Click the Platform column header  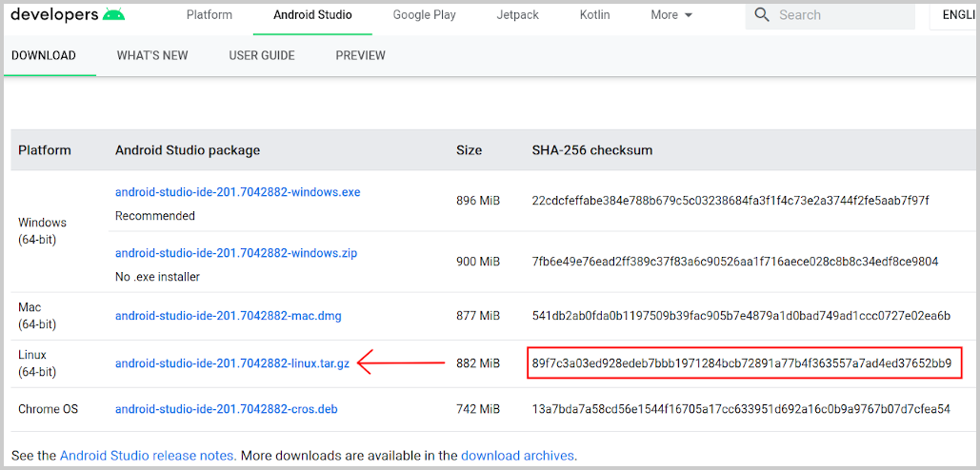coord(45,150)
